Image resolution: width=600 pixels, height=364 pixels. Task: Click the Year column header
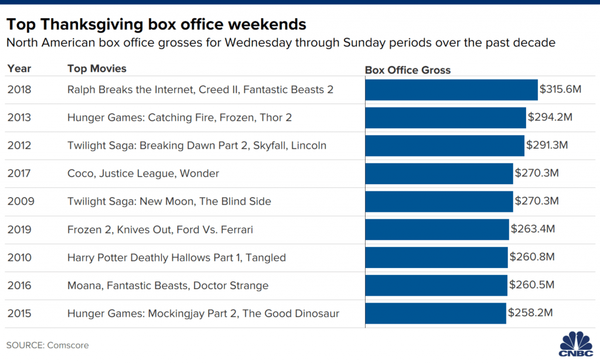[19, 68]
